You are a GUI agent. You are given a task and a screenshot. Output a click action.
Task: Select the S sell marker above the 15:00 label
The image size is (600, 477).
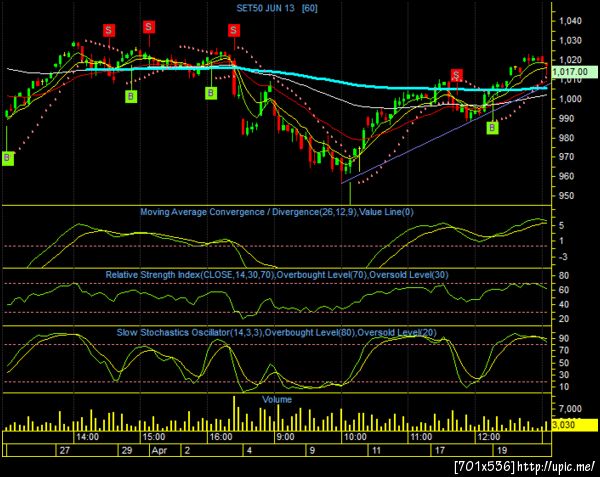pyautogui.click(x=149, y=27)
